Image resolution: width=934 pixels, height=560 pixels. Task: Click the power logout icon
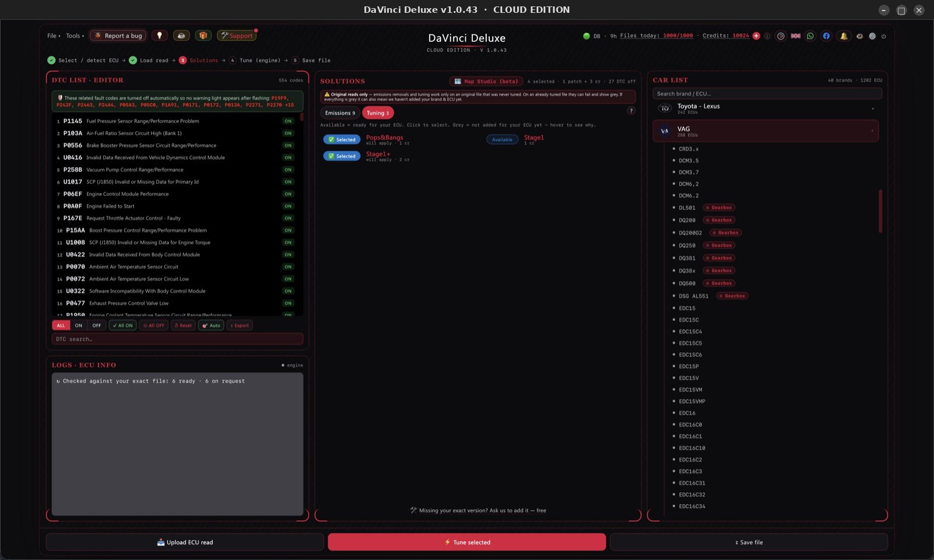pyautogui.click(x=884, y=36)
